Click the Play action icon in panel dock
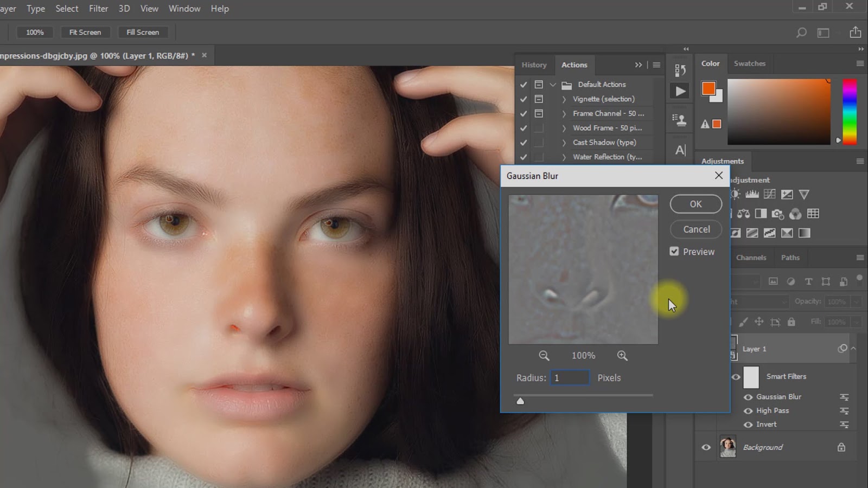 coord(680,91)
